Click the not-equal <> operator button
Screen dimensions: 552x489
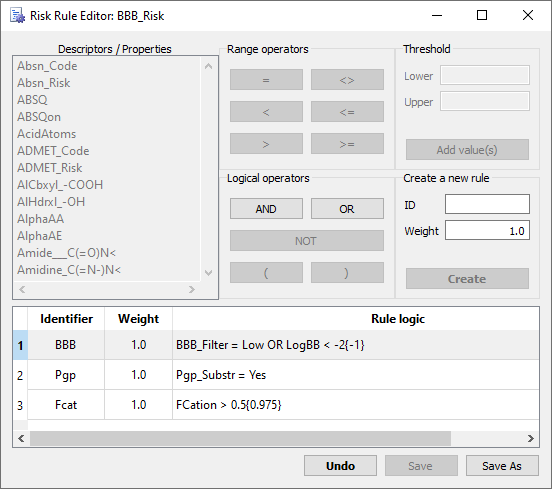pyautogui.click(x=347, y=80)
